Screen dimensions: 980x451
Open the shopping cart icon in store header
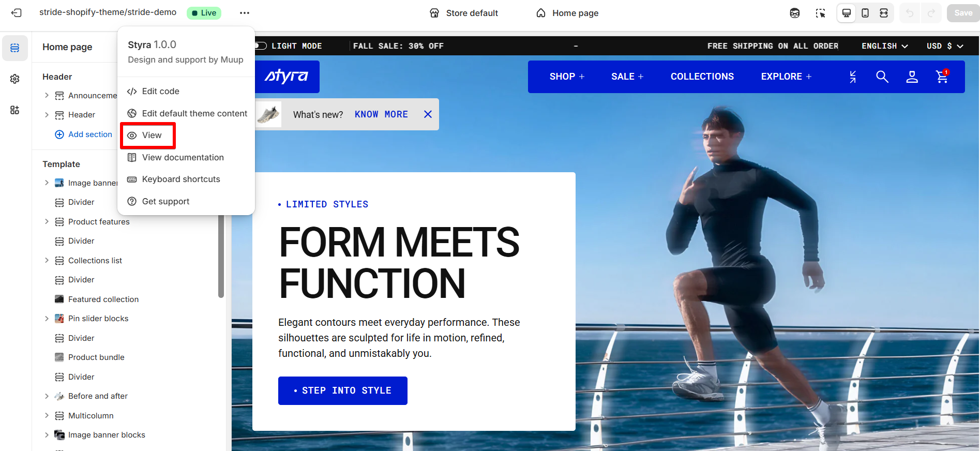coord(942,77)
